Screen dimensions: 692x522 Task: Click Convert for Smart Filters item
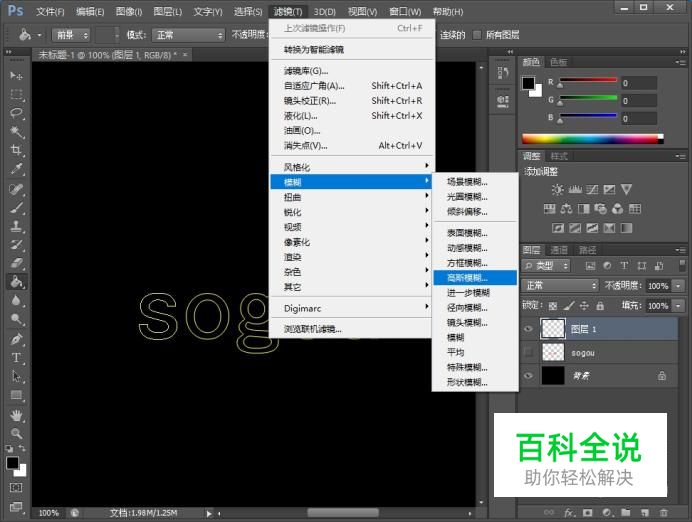(x=352, y=49)
